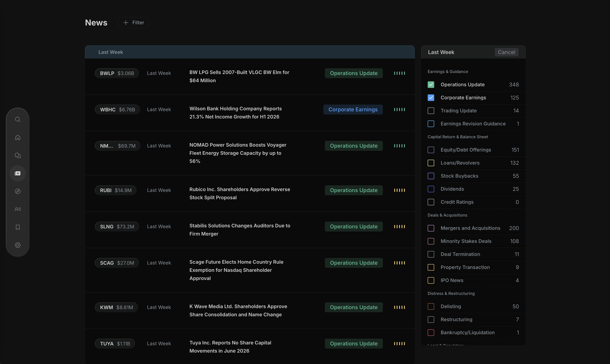Click Operations Update tag on BWLP row
Screen dimensions: 610x364
tap(354, 73)
